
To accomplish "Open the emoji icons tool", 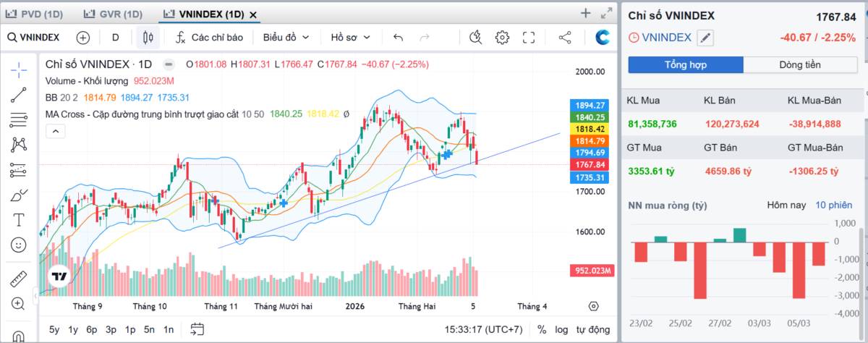I will 19,245.
